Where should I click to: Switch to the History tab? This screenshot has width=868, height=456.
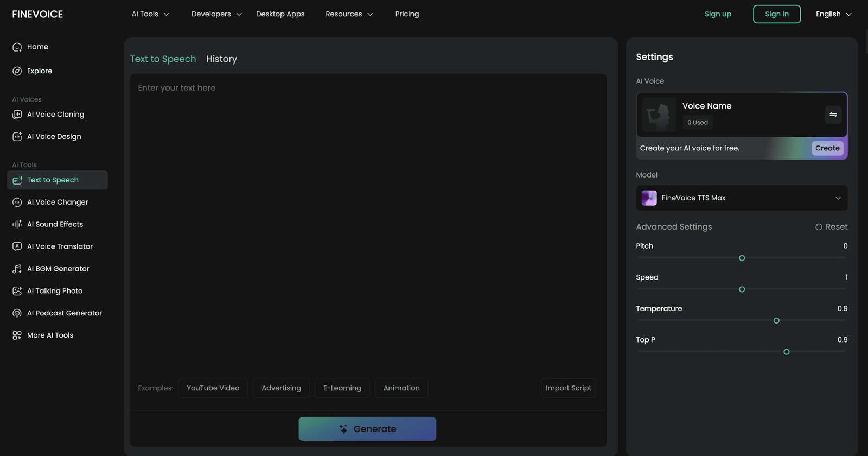tap(221, 59)
